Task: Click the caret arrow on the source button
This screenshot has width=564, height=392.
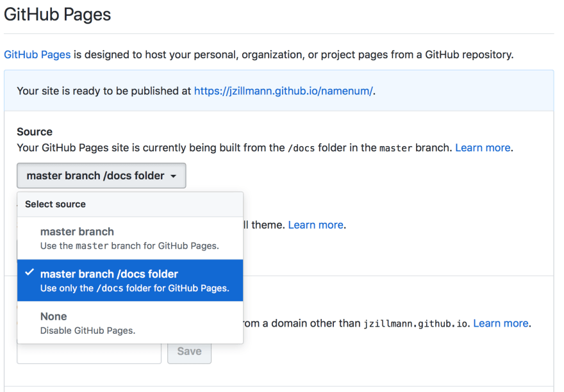Action: point(174,176)
